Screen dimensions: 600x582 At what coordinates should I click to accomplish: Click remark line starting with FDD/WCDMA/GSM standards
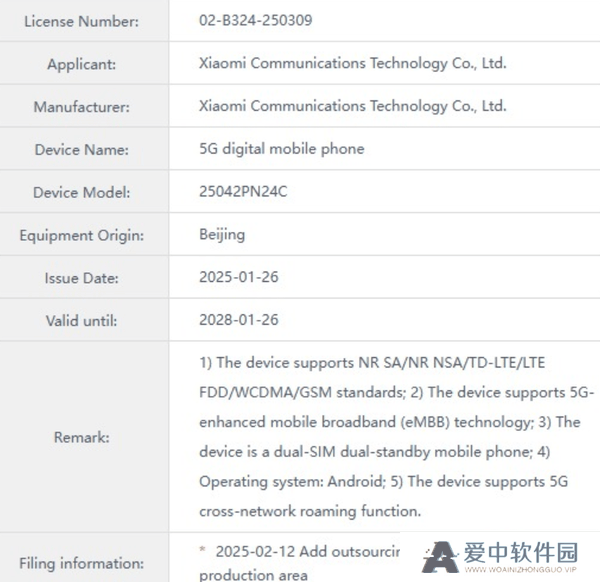396,393
